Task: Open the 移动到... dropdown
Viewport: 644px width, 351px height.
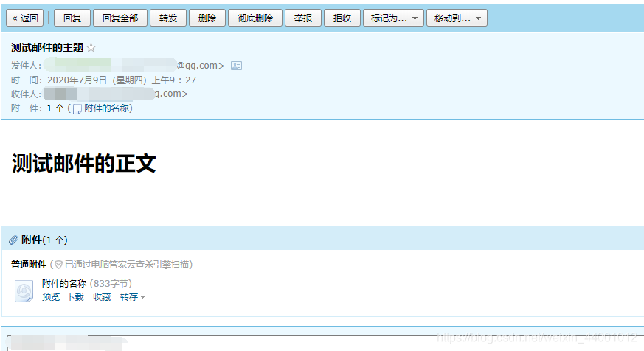Action: tap(457, 18)
